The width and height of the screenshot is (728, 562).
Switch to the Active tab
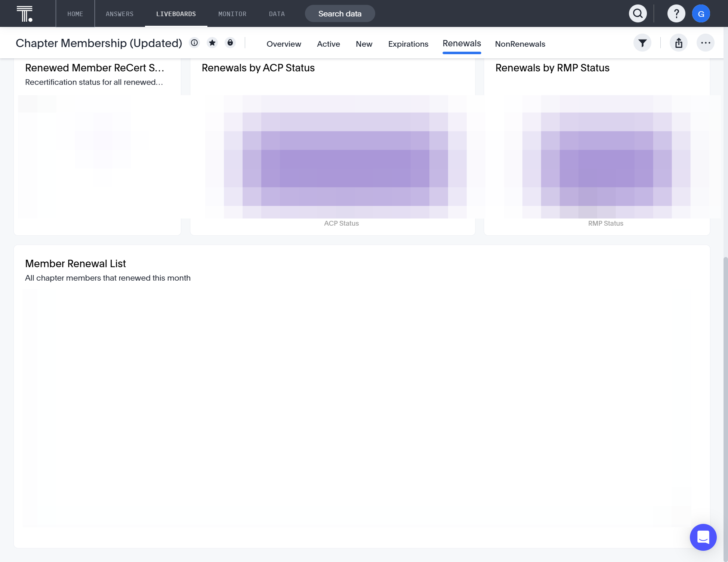[x=328, y=44]
